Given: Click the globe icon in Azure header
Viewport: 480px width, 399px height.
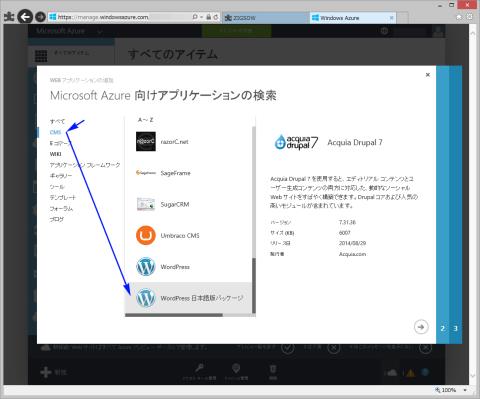Looking at the screenshot, I should coord(384,31).
